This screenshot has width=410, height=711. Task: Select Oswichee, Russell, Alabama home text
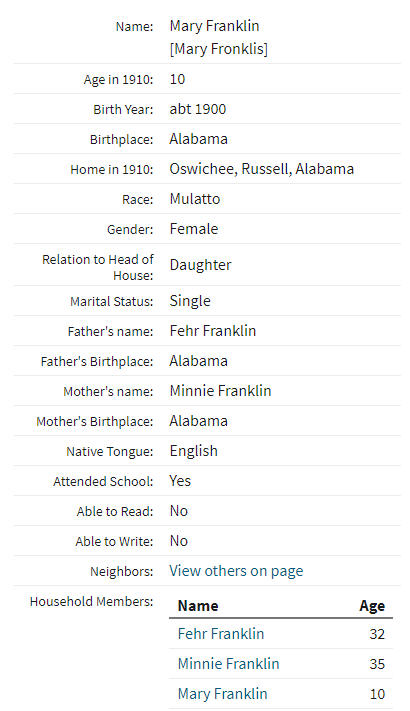262,169
